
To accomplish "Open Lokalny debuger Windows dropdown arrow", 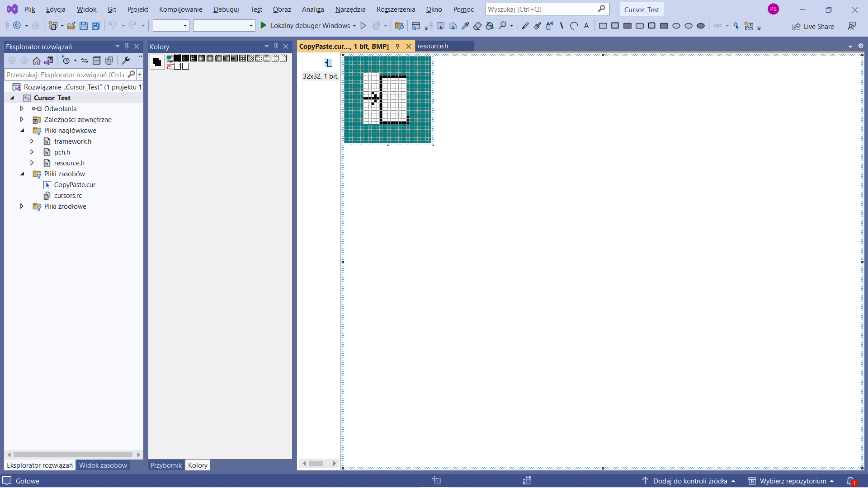I will (354, 26).
